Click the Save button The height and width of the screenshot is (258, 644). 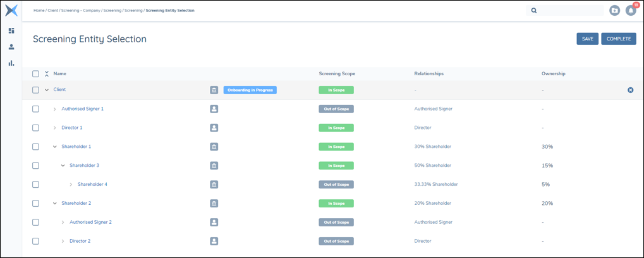coord(587,39)
